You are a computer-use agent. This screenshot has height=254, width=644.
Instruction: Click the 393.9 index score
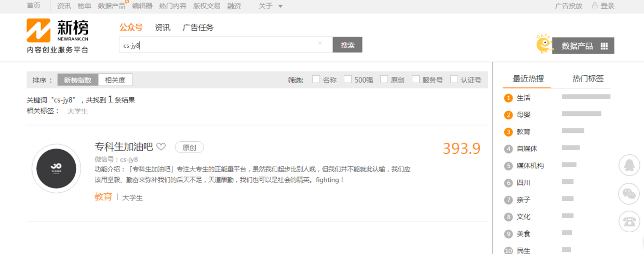coord(462,149)
